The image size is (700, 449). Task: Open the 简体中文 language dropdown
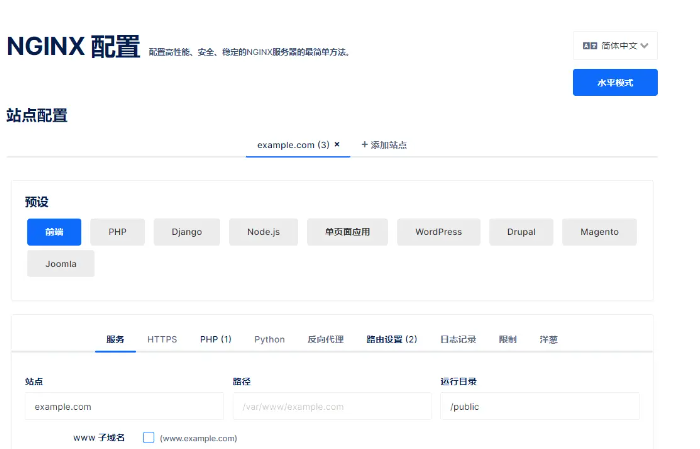pos(615,46)
